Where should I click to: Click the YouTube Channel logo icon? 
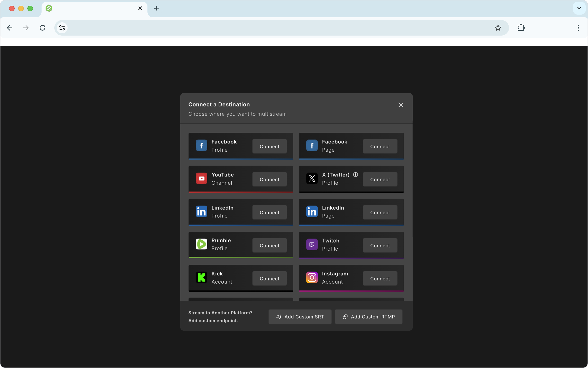coord(201,179)
